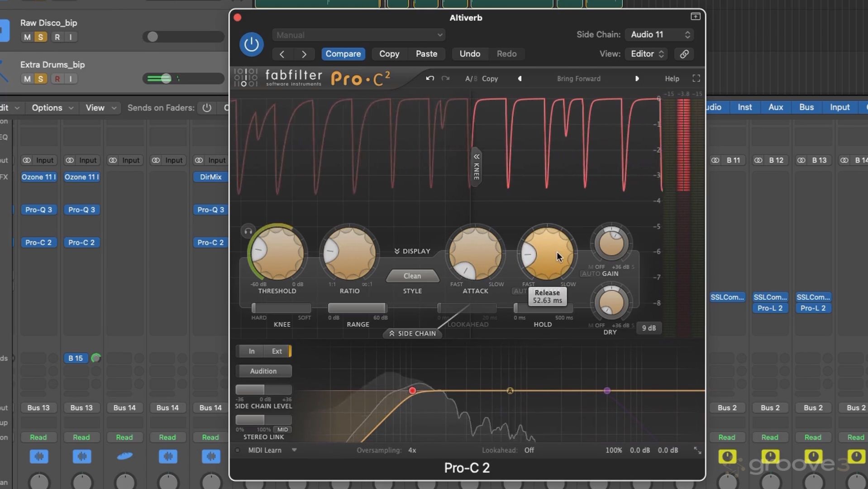Switch side chain input to Ext
Screen dimensions: 868x489
pos(277,351)
